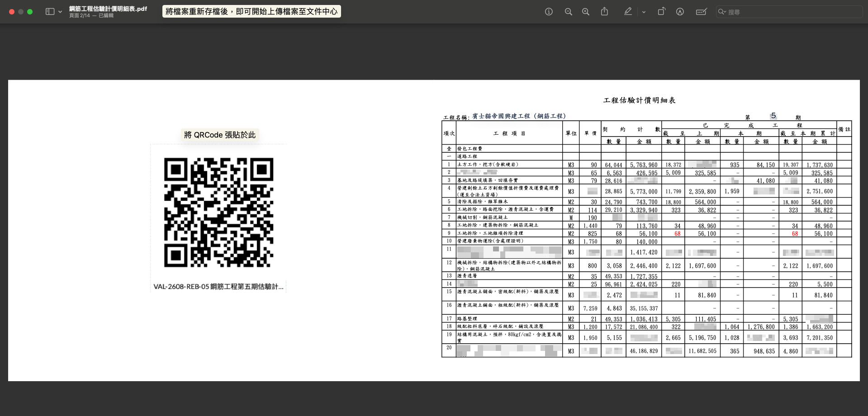Zoom out of the PDF page
868x416 pixels.
click(569, 12)
